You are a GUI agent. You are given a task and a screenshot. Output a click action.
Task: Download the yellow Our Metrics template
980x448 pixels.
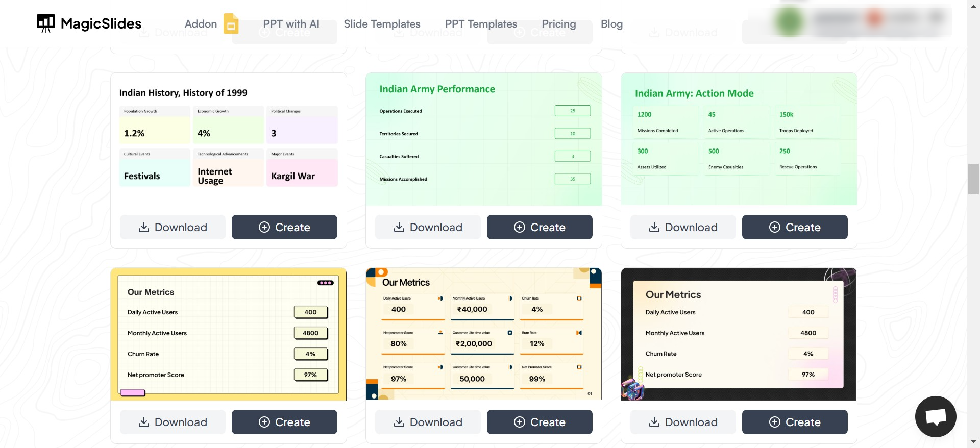point(173,422)
